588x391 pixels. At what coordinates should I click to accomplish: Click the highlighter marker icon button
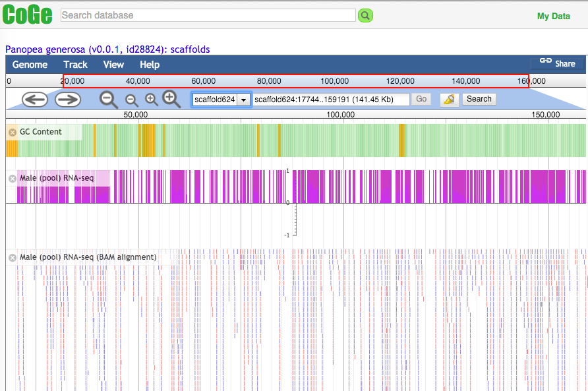450,100
